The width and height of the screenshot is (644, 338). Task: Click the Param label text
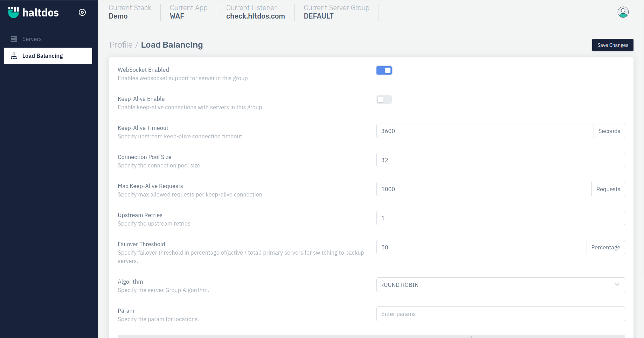tap(126, 311)
